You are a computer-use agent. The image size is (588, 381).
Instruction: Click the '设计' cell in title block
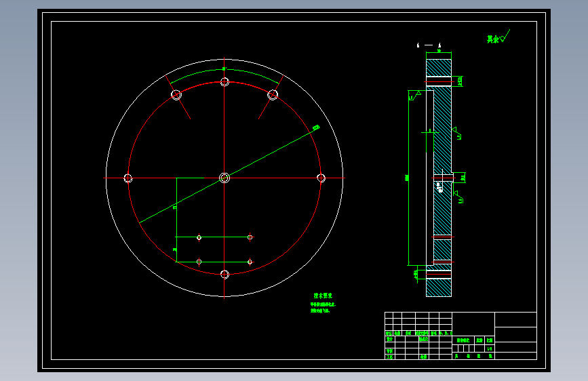(x=389, y=339)
